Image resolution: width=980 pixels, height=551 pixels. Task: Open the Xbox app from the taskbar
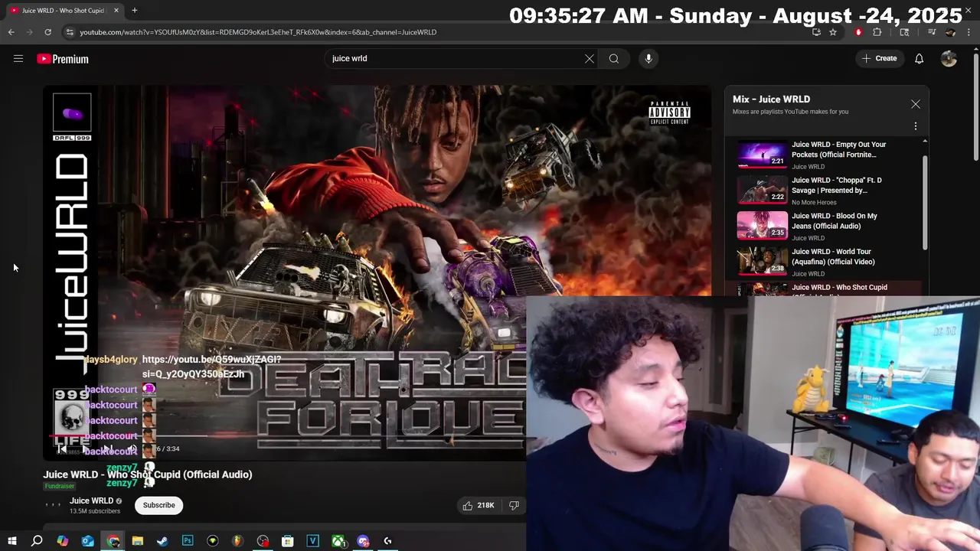[x=338, y=541]
